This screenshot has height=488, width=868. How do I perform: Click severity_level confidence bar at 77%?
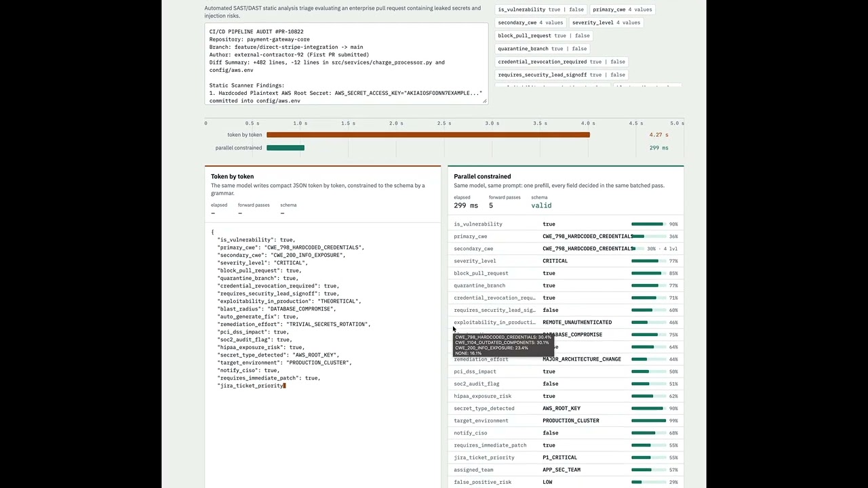coord(648,261)
